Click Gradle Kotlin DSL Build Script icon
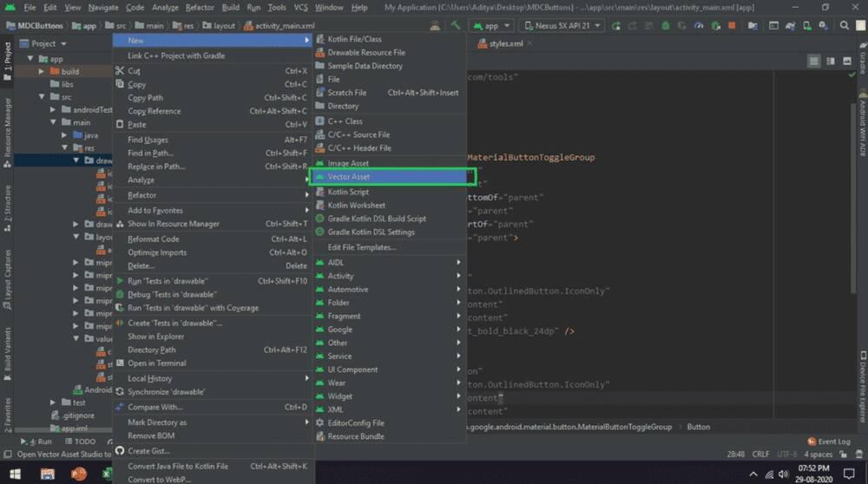Screen dimensions: 868x484 [319, 219]
